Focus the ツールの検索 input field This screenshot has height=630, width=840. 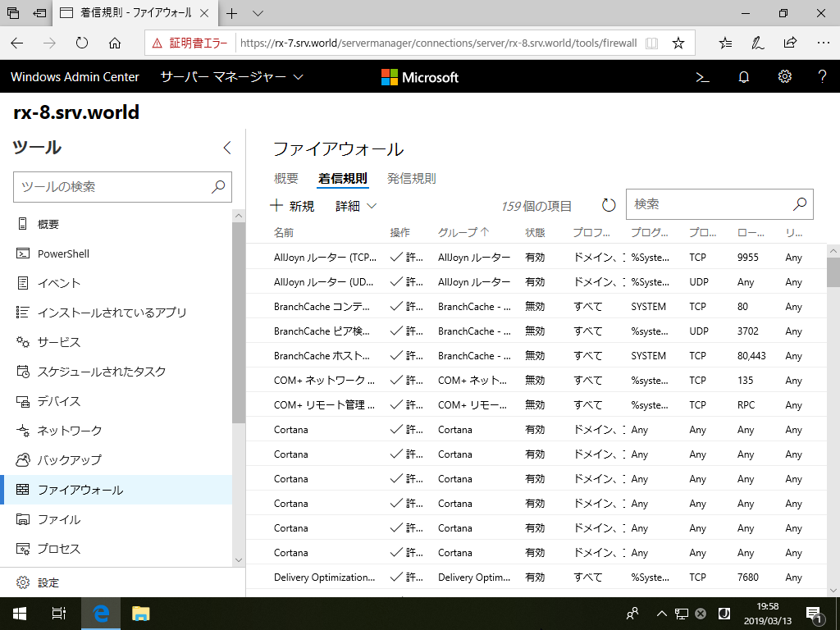[x=123, y=187]
